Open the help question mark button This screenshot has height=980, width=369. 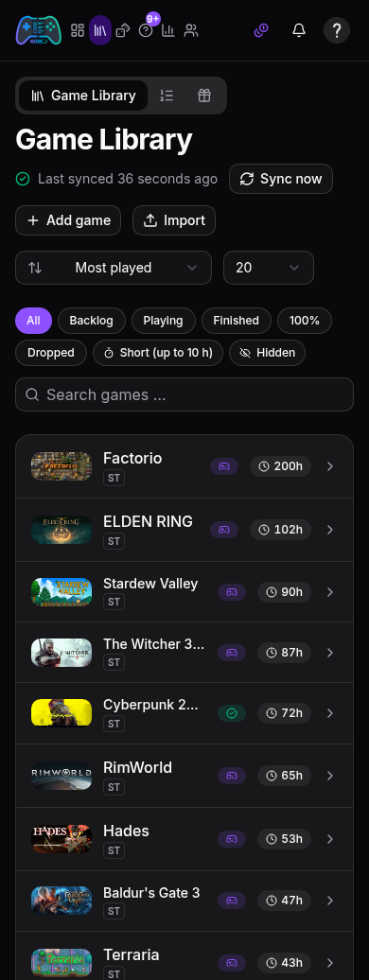(337, 30)
